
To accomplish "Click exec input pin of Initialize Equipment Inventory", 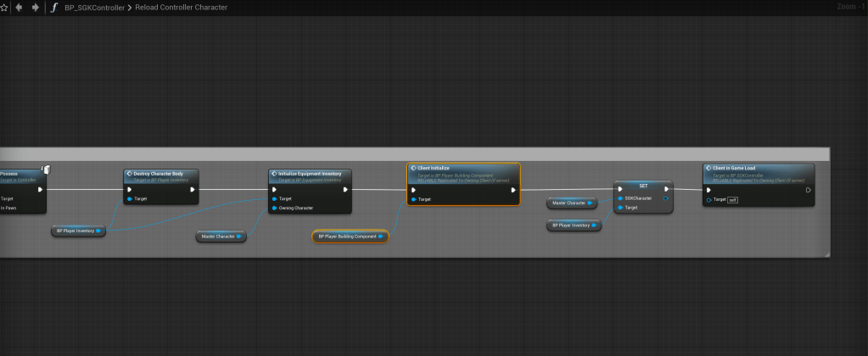I will [x=275, y=190].
